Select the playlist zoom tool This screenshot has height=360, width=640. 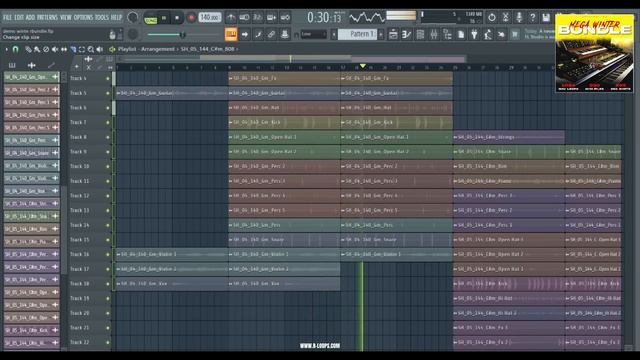[91, 49]
